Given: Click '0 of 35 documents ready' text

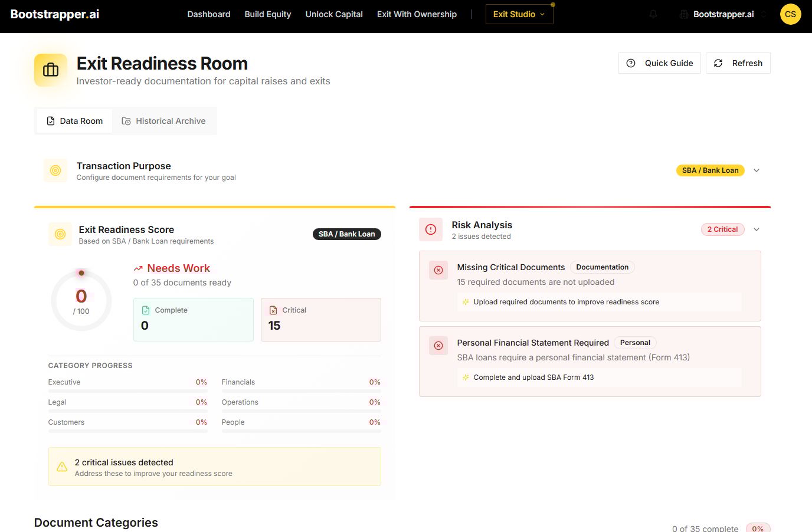Looking at the screenshot, I should point(182,283).
